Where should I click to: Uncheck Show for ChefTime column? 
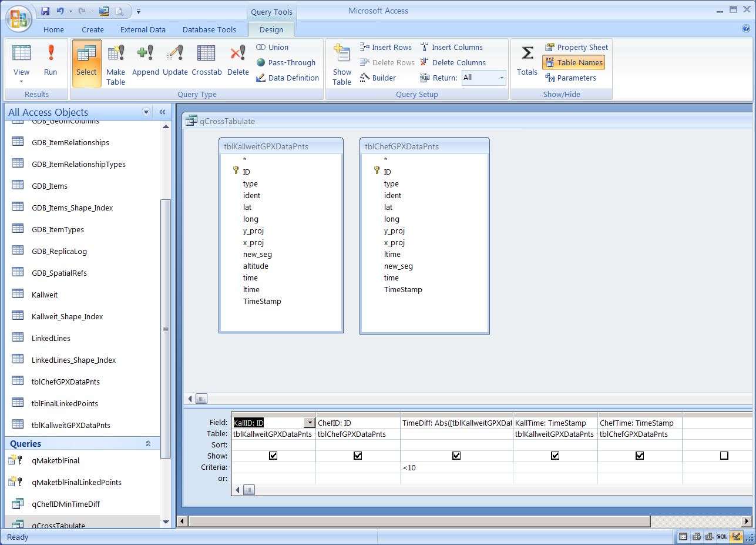pyautogui.click(x=640, y=456)
